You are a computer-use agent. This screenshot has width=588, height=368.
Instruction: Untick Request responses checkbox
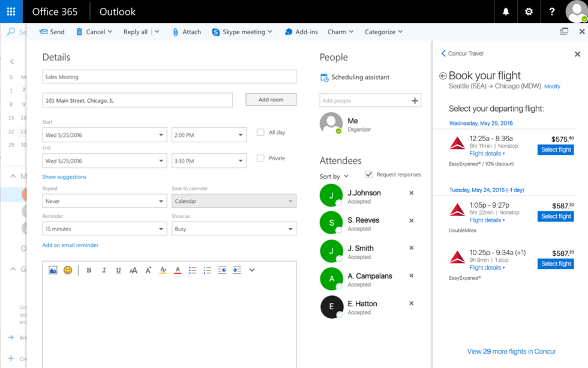pos(368,175)
